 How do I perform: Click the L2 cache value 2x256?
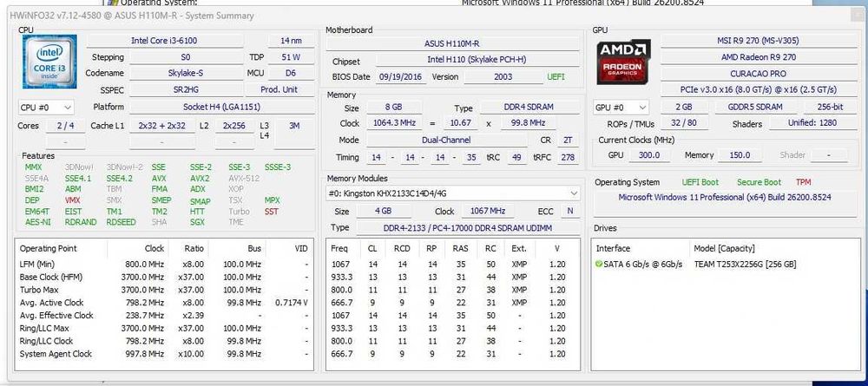[x=234, y=126]
